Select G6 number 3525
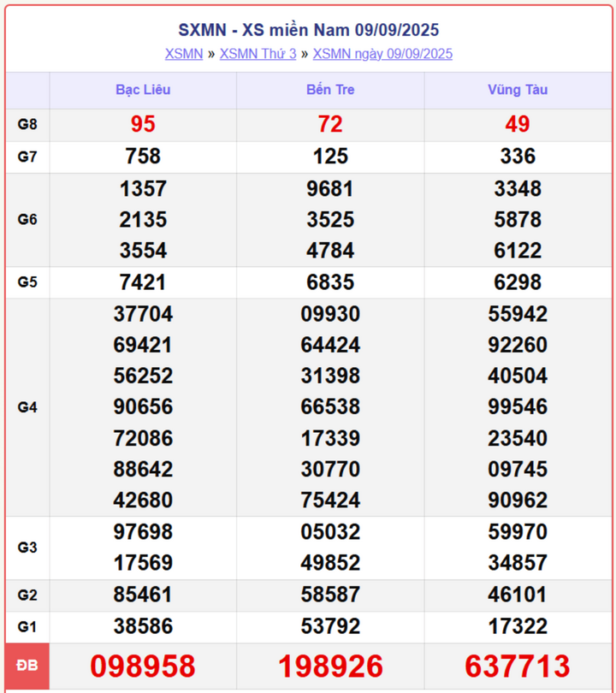This screenshot has height=693, width=616. pos(330,220)
